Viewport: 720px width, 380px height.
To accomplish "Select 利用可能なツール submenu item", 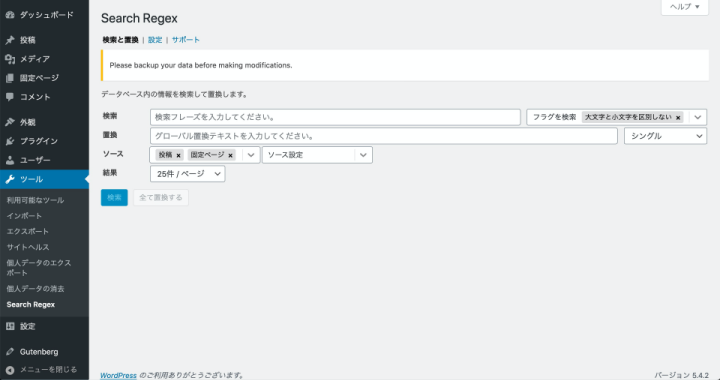I will click(35, 200).
